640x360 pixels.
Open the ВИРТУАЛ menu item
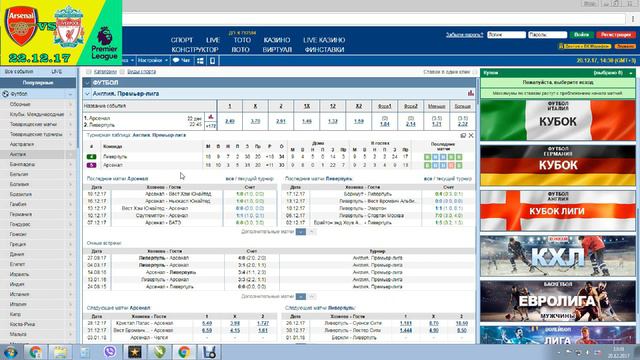coord(277,50)
